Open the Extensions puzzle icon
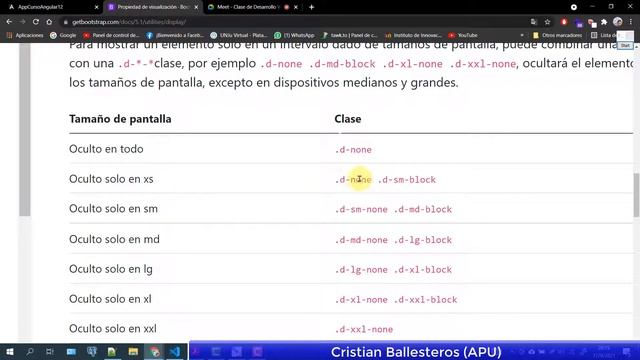 [604, 22]
